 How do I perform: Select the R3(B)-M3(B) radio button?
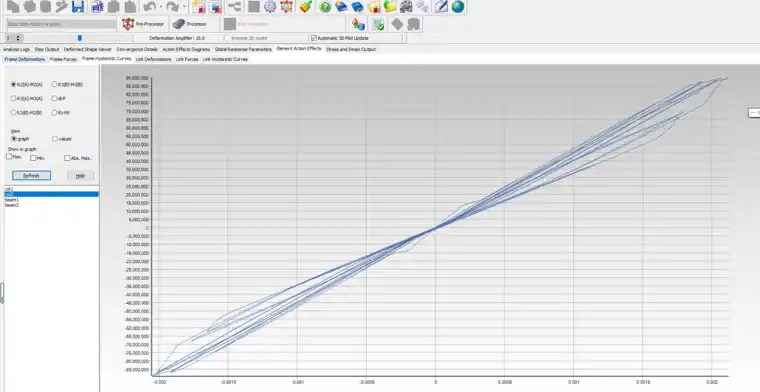54,84
